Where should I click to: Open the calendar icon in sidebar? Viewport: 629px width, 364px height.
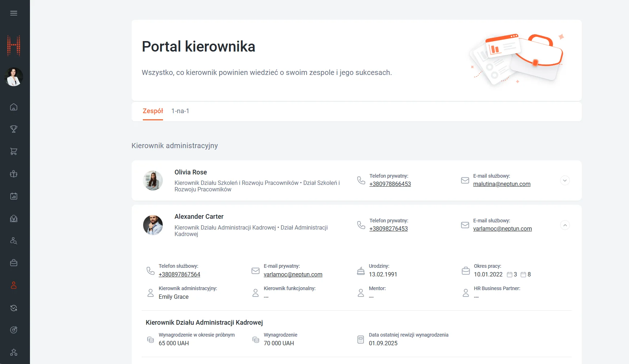coord(14,196)
